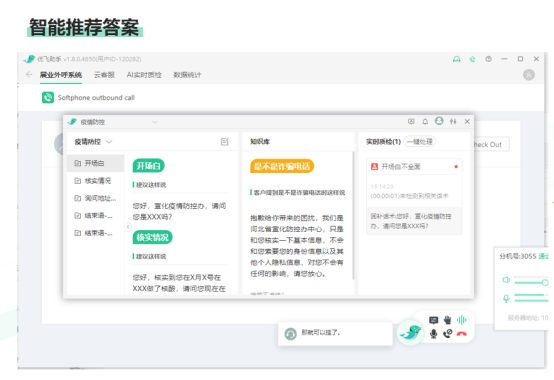Open help via the question mark icon
554x380 pixels.
[488, 59]
